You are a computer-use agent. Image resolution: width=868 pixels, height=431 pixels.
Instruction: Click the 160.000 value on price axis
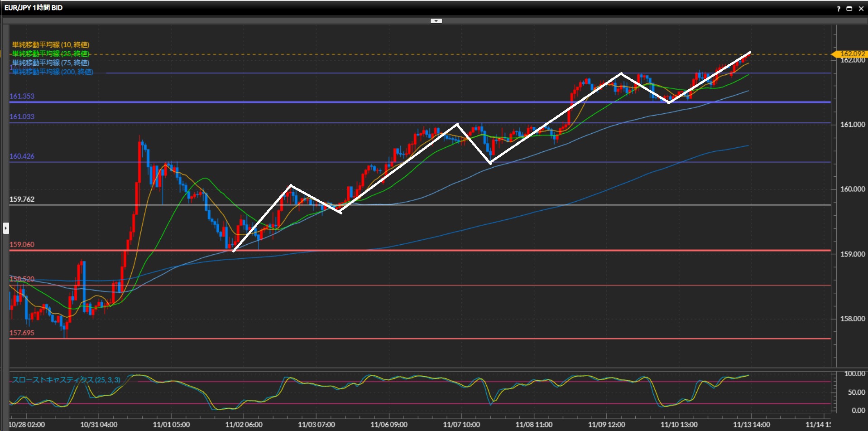852,189
